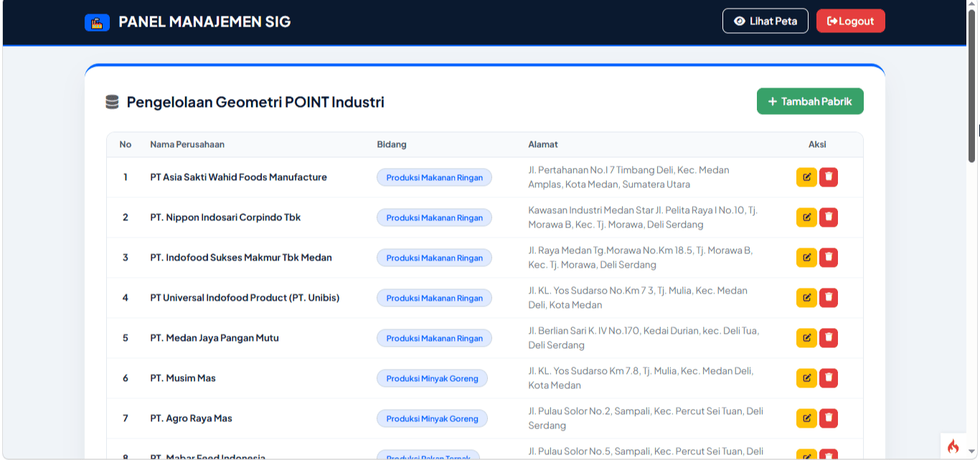Click Produksi Makanan Ringan badge for PT. Nippon Indosari

(x=435, y=217)
